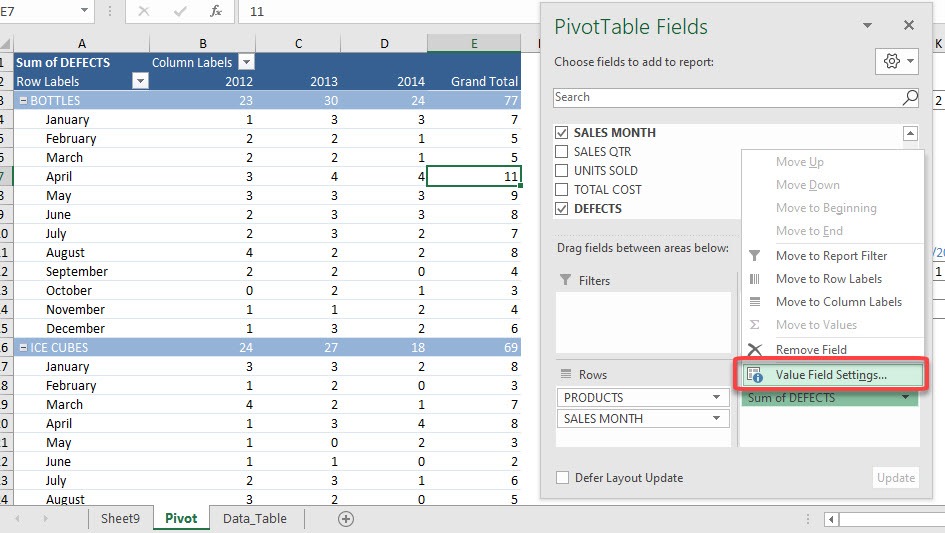Open the Name Box dropdown arrow
This screenshot has height=533, width=945.
pyautogui.click(x=84, y=10)
